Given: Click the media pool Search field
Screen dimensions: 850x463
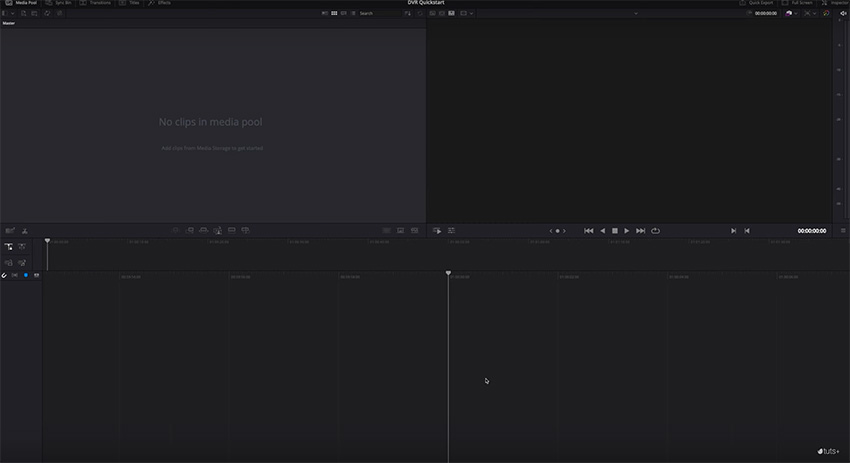Looking at the screenshot, I should point(379,13).
